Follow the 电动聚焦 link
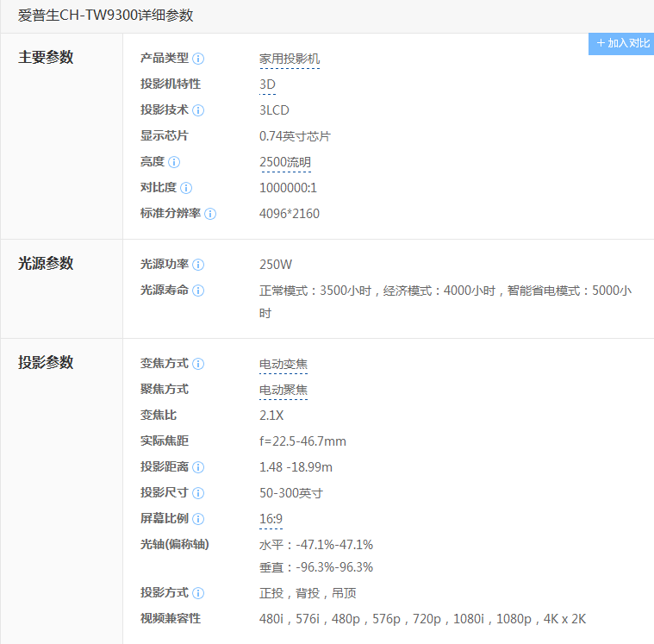 [x=283, y=391]
